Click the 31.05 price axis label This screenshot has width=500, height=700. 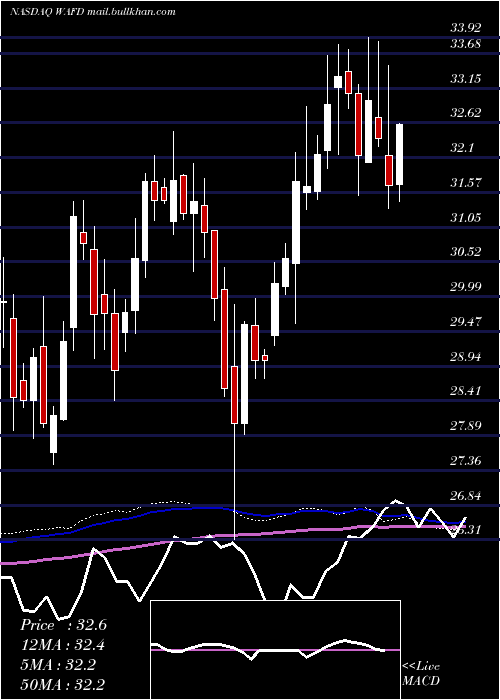(466, 217)
